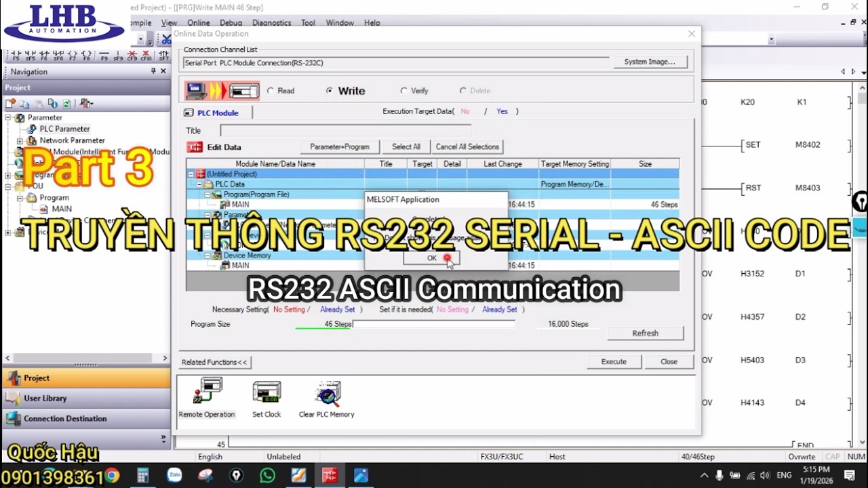Open the Window menu

340,23
